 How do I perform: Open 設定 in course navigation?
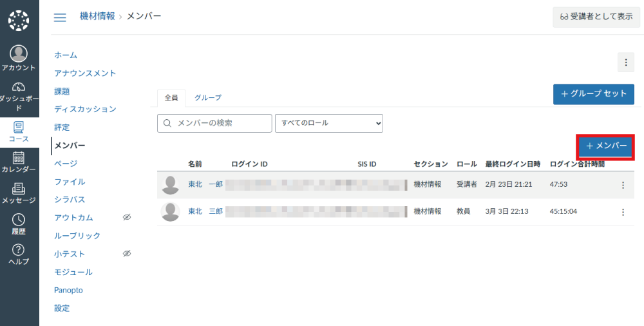pyautogui.click(x=62, y=308)
